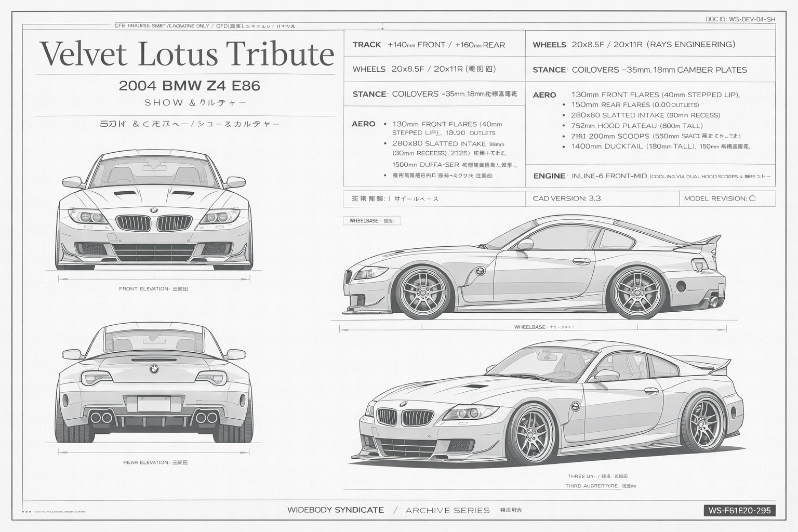Click the WS-F61E20-295 code badge
798x532 pixels.
(739, 510)
